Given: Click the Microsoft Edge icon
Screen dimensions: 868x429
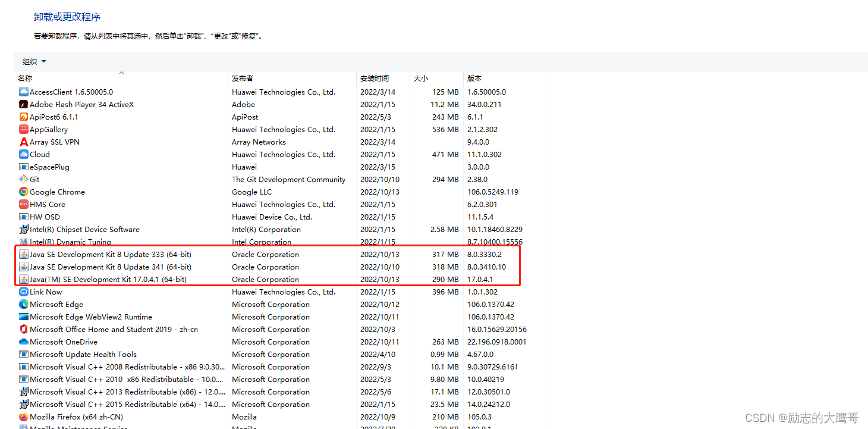Looking at the screenshot, I should pyautogui.click(x=24, y=304).
